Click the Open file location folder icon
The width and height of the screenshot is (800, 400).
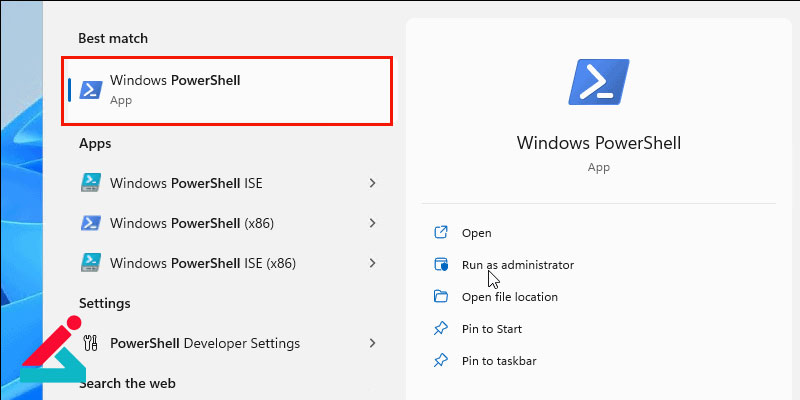440,296
